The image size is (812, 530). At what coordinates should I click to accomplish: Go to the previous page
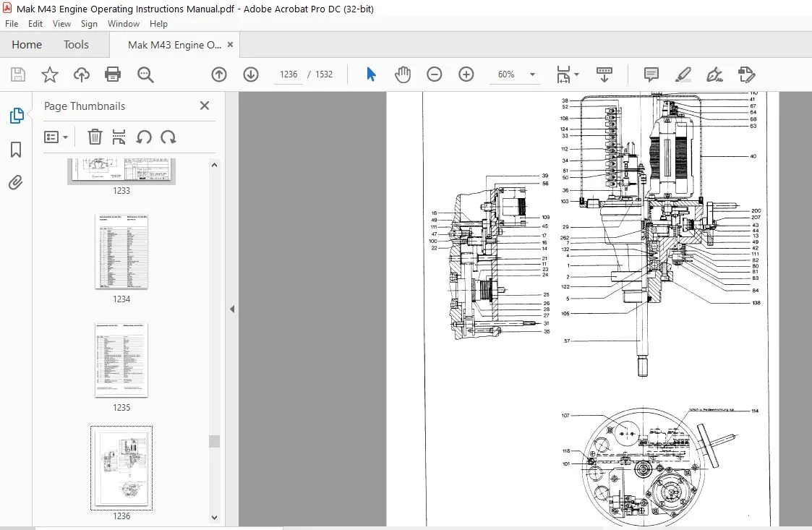pyautogui.click(x=219, y=74)
